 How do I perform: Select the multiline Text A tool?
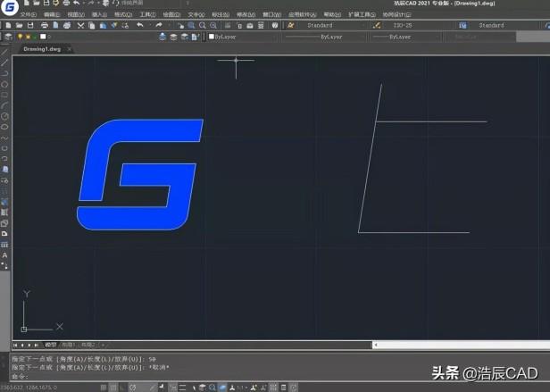(x=4, y=255)
